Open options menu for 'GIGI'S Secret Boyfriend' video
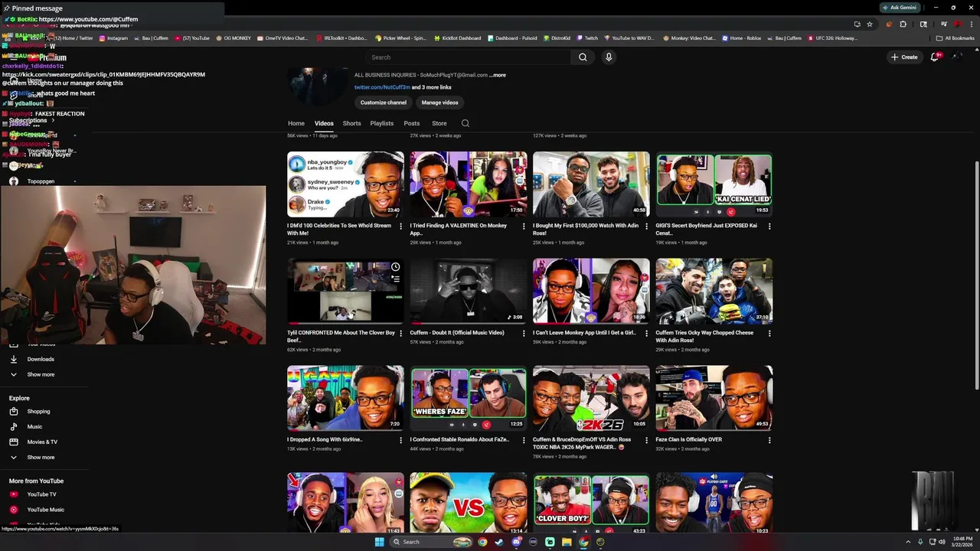 tap(769, 226)
